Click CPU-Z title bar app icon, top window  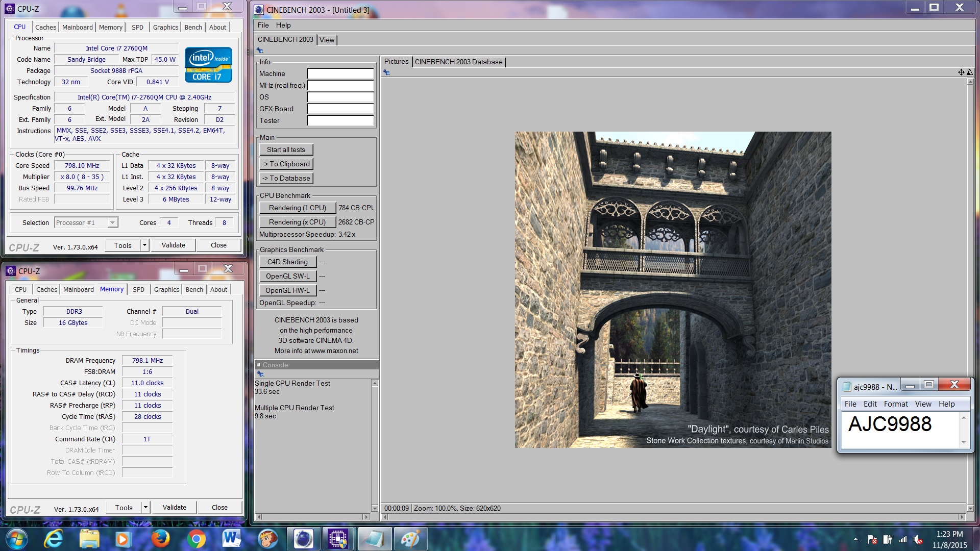click(10, 9)
